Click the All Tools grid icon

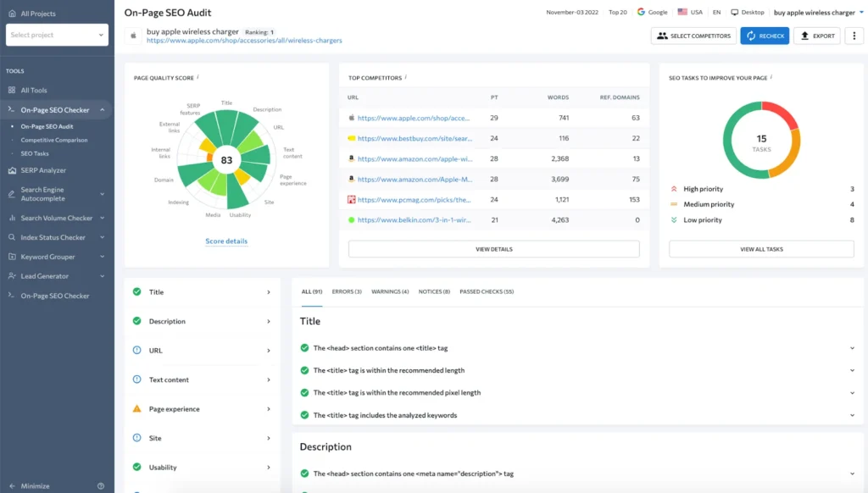(x=12, y=90)
